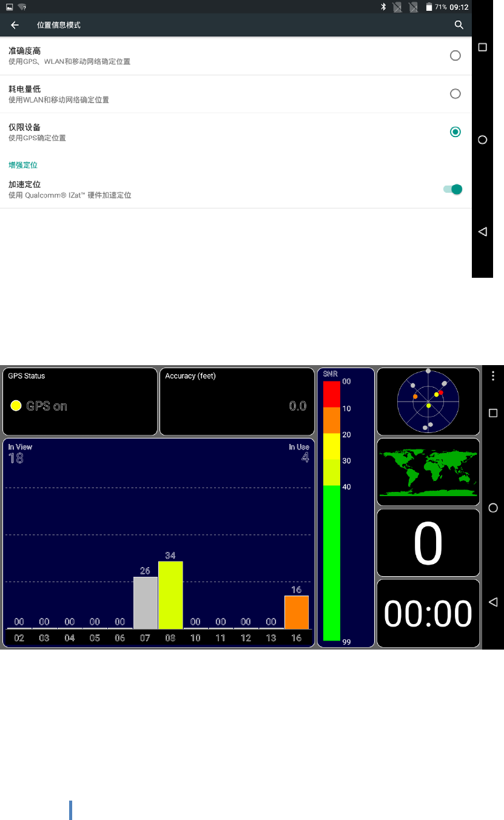Go back from 位置信息模式 screen
Image resolution: width=504 pixels, height=820 pixels.
click(15, 25)
